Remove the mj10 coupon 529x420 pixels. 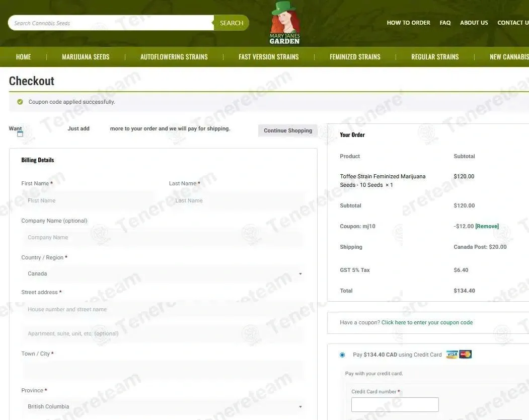[x=487, y=226]
